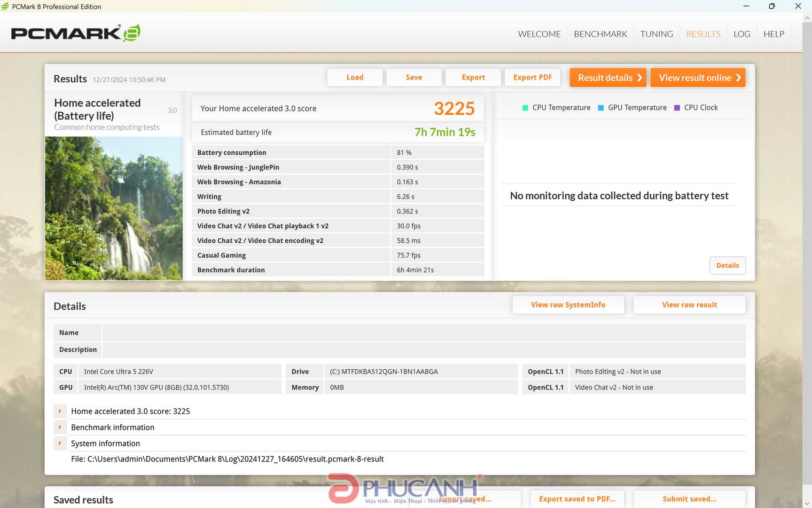Viewport: 812px width, 508px height.
Task: Click the PCMark 8 logo
Action: 76,33
